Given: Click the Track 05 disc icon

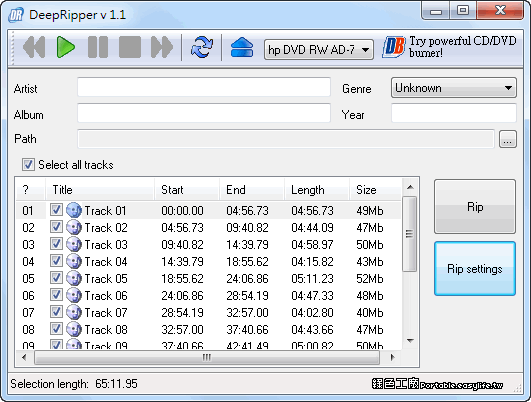Looking at the screenshot, I should point(74,278).
